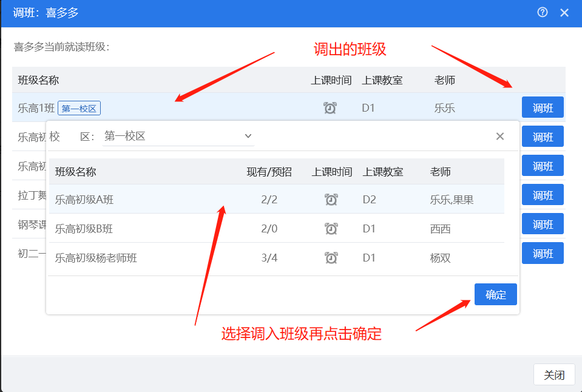
Task: Click the 现有/预招 column header
Action: [269, 172]
